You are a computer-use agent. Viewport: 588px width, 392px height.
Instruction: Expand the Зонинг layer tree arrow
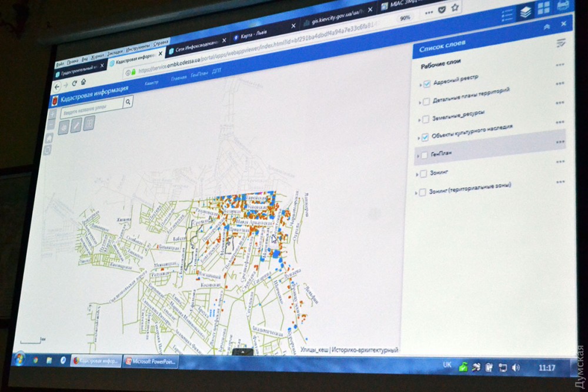pyautogui.click(x=417, y=174)
